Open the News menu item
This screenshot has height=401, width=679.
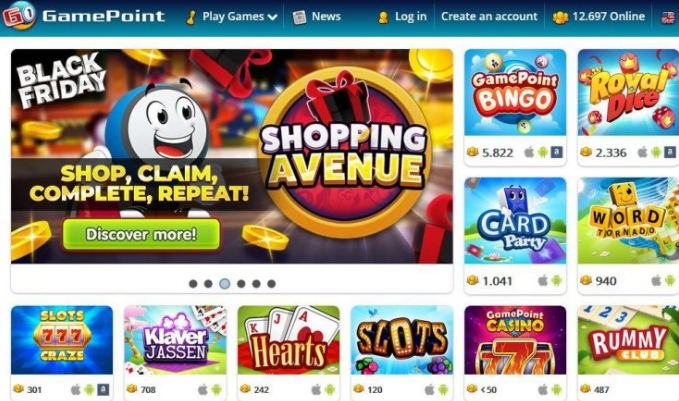(317, 17)
